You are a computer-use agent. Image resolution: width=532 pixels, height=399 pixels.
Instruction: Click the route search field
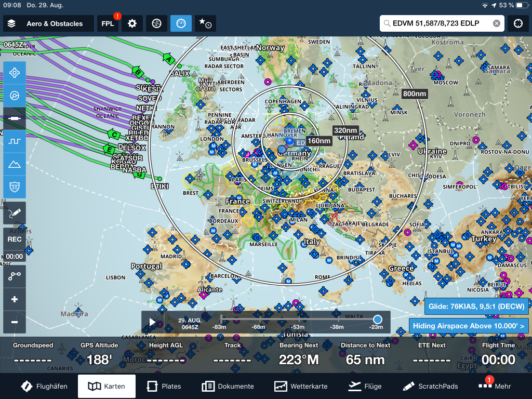click(x=442, y=23)
